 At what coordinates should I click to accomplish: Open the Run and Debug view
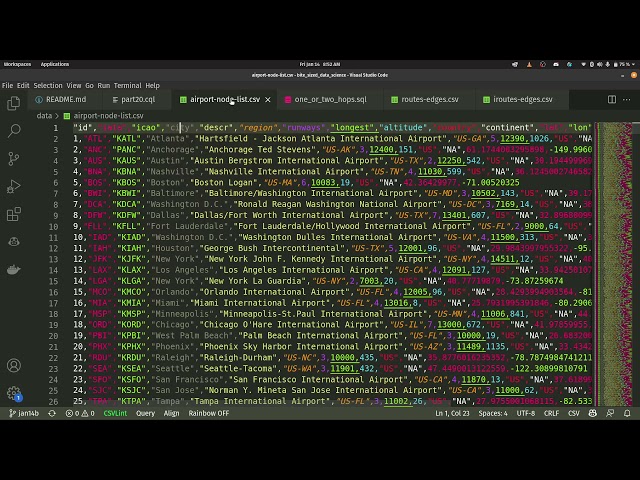[x=14, y=186]
